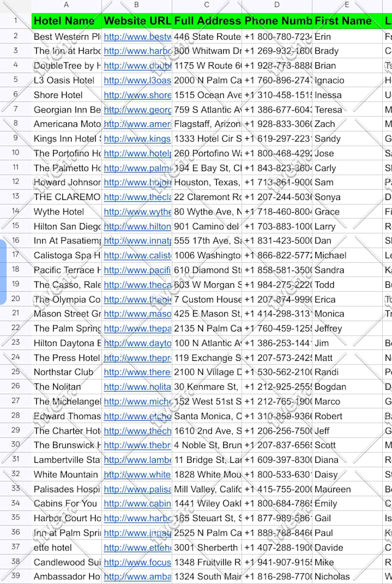This screenshot has height=584, width=392.
Task: Select THE CLAREMONT hotel name cell
Action: [x=67, y=197]
